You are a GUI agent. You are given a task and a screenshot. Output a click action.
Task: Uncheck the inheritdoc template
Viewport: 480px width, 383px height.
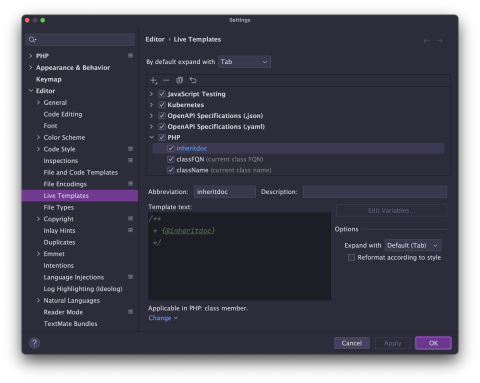[x=171, y=148]
